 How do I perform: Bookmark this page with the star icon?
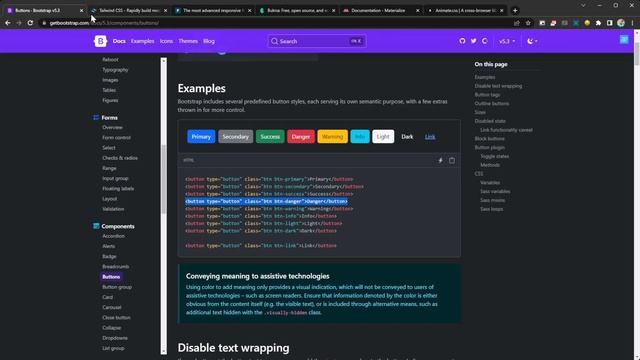pyautogui.click(x=528, y=23)
